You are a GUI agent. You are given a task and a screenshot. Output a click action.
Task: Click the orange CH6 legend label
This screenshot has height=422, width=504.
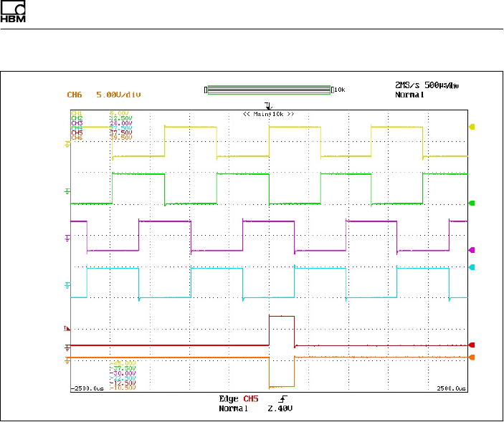tap(77, 138)
